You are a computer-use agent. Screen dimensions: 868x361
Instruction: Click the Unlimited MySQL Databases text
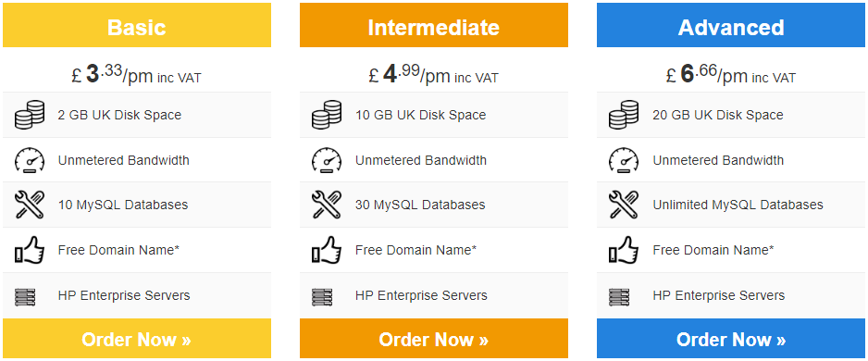click(738, 205)
